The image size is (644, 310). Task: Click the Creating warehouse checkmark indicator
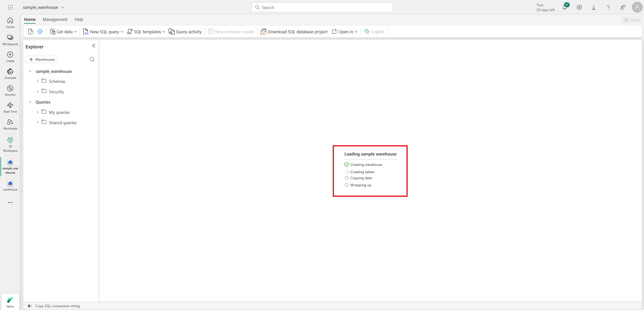[x=347, y=165]
